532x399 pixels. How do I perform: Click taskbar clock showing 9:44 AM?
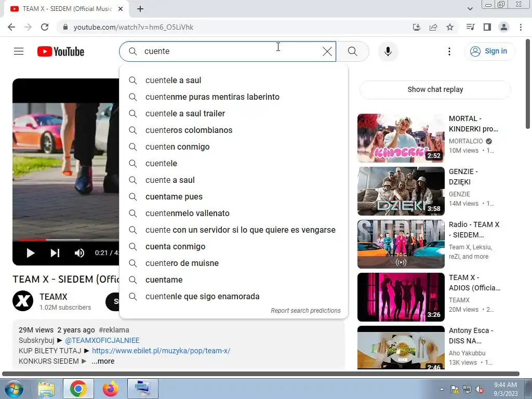coord(506,389)
